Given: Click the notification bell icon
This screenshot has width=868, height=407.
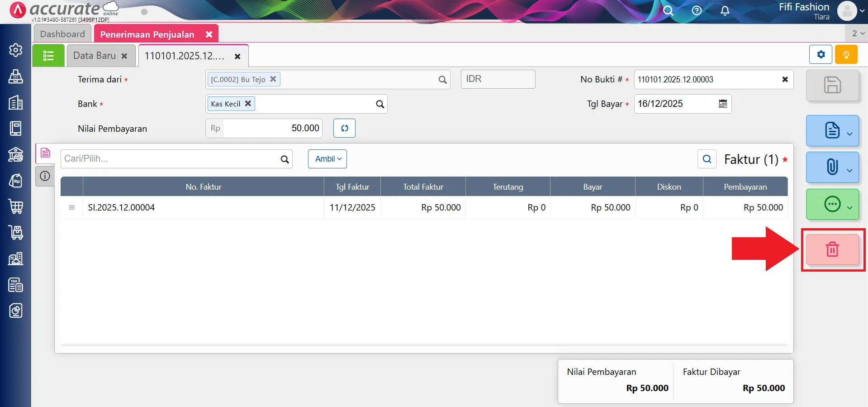Looking at the screenshot, I should [x=725, y=10].
